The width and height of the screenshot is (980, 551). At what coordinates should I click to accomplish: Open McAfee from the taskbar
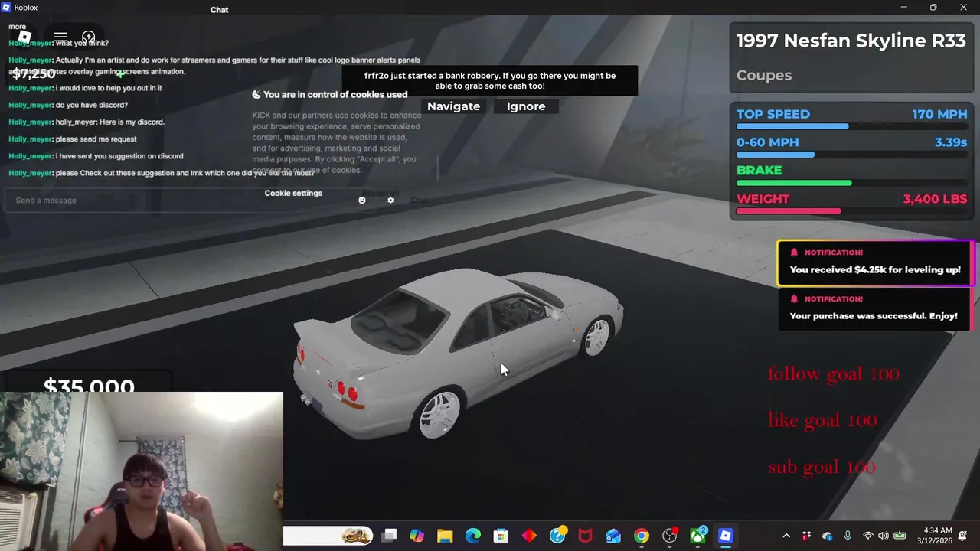(x=585, y=536)
